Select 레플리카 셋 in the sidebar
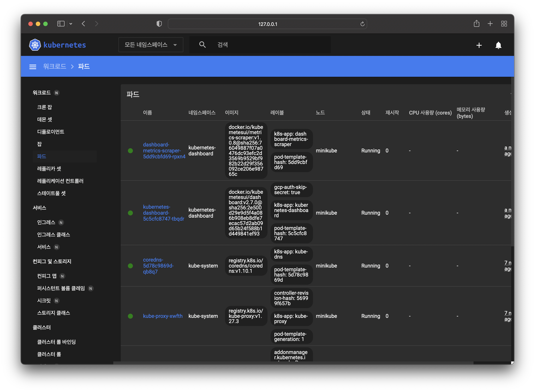The width and height of the screenshot is (535, 392). [49, 169]
